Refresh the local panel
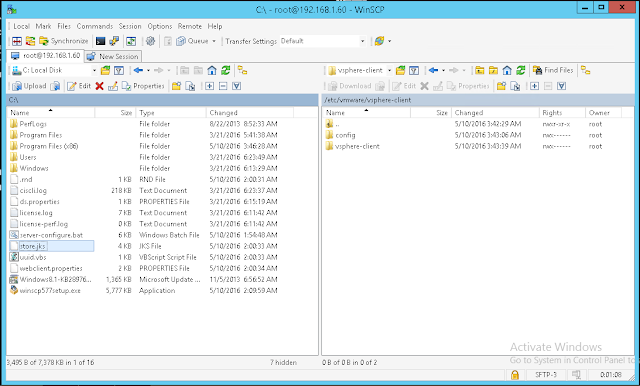 pos(226,71)
